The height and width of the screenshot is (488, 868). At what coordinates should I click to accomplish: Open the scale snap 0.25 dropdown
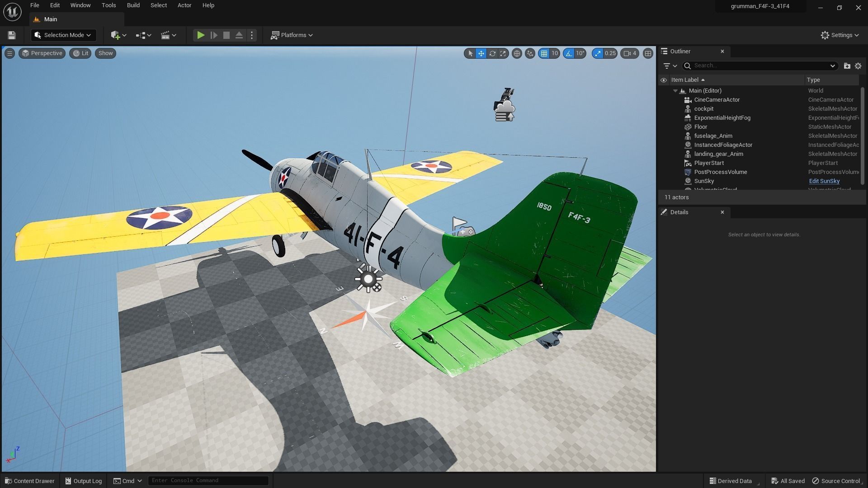point(610,53)
